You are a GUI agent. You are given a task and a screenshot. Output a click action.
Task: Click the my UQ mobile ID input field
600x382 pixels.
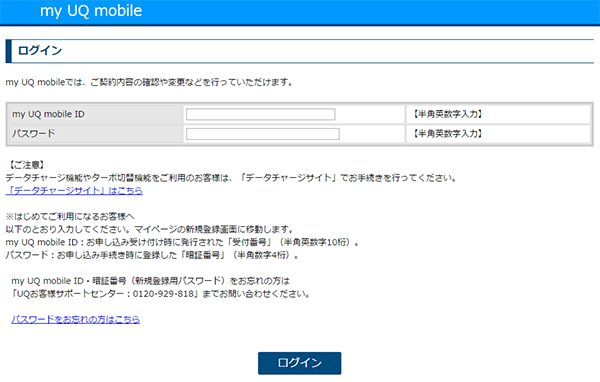261,114
